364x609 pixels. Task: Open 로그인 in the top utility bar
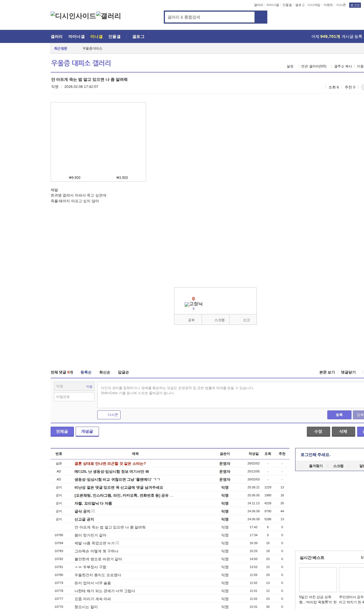[x=355, y=5]
